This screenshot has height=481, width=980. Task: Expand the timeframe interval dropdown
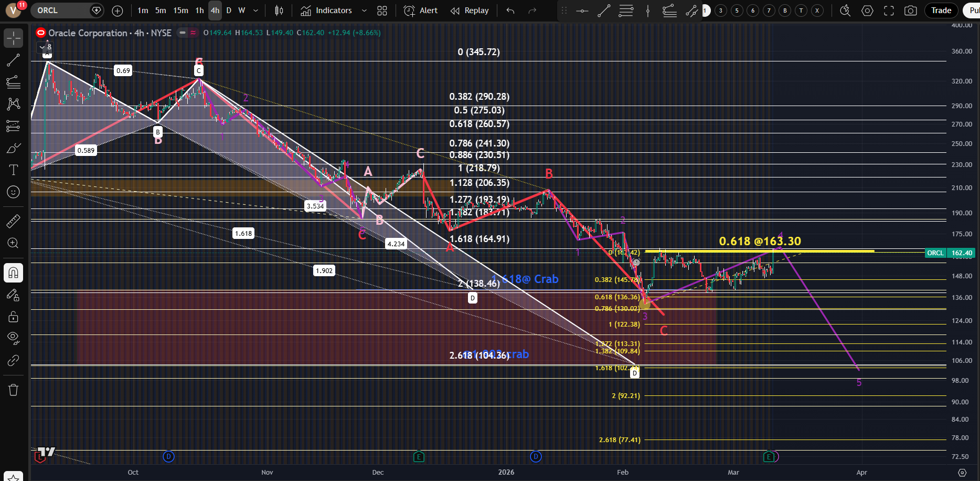click(x=255, y=11)
